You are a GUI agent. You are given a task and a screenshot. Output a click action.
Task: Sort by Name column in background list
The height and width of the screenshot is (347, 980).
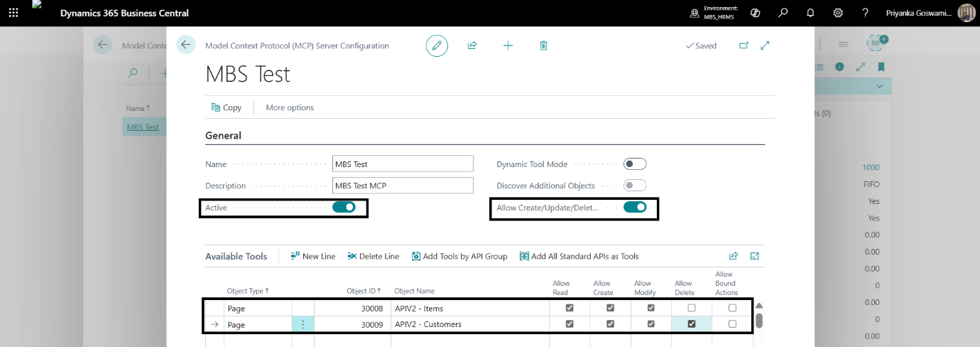click(x=138, y=108)
